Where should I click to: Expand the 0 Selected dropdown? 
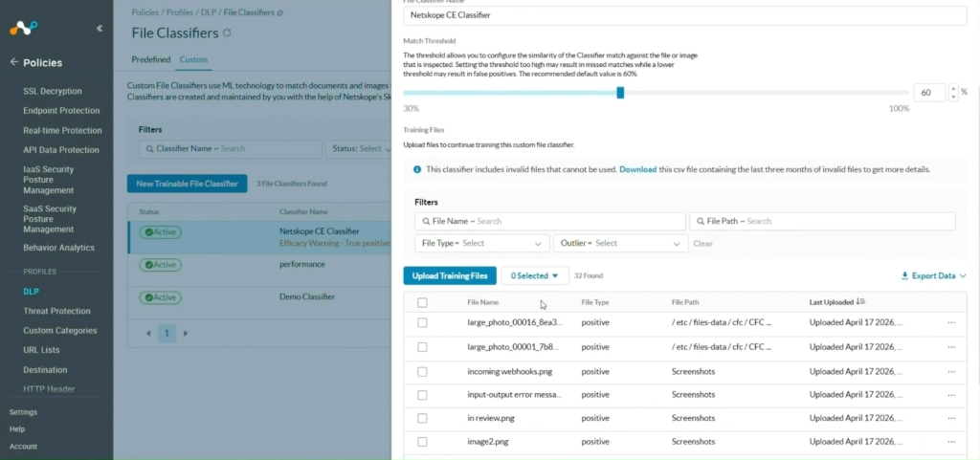[534, 275]
